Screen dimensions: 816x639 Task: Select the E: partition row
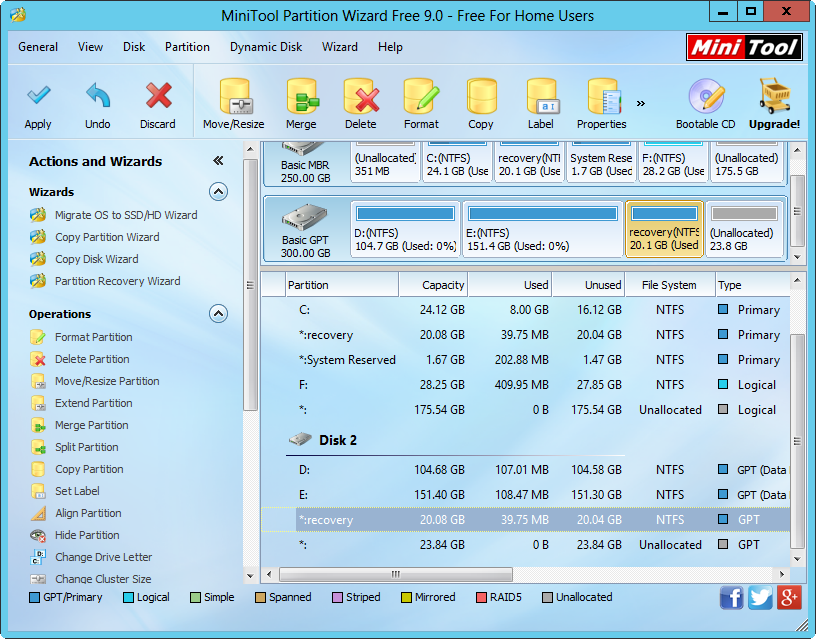[526, 494]
